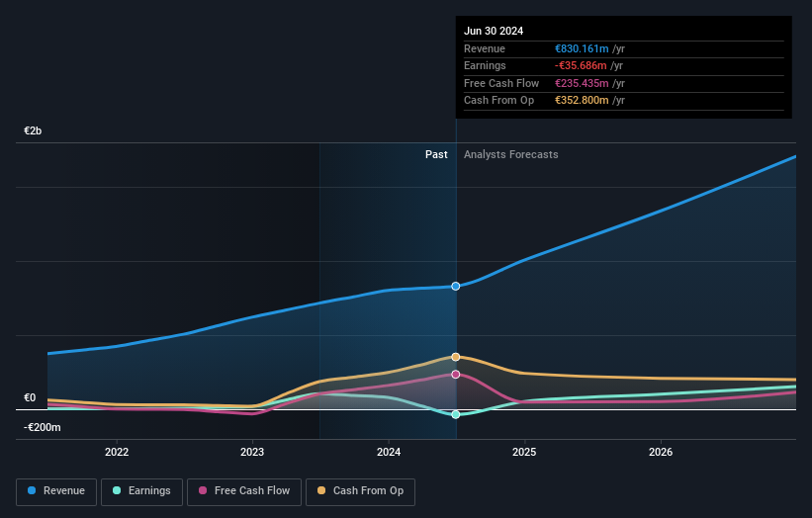Select the 2025 x-axis label
Image resolution: width=812 pixels, height=518 pixels.
(524, 452)
